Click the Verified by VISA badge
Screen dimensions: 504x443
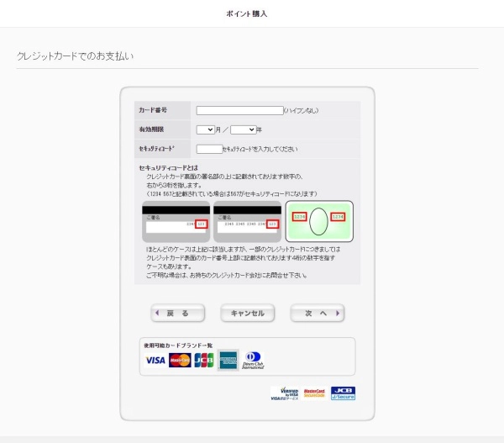(x=285, y=393)
